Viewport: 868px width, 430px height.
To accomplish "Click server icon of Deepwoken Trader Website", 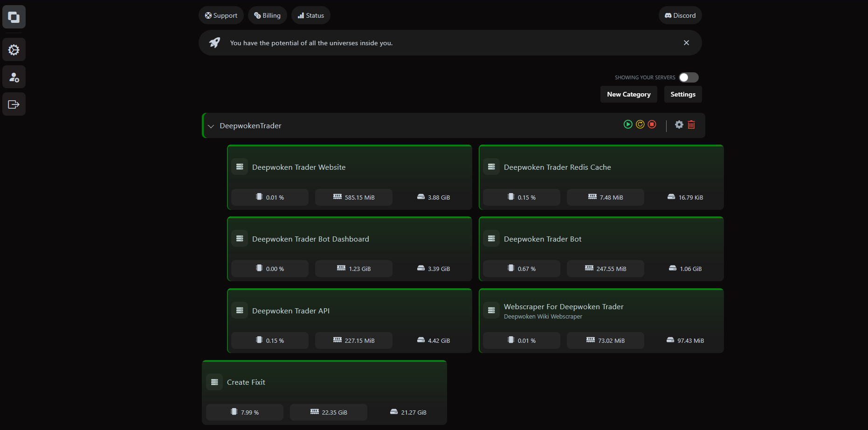I will (x=240, y=167).
